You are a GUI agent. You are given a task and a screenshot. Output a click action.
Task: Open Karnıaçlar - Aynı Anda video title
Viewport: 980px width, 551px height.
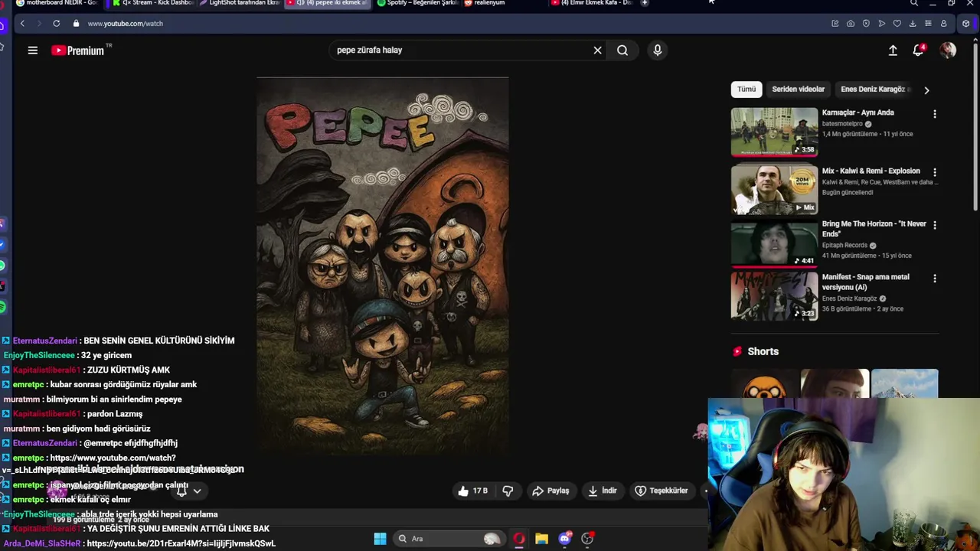(x=857, y=112)
